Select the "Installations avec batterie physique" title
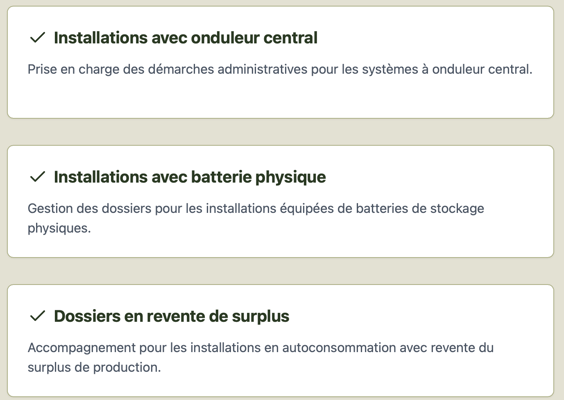The width and height of the screenshot is (564, 400). [x=190, y=177]
